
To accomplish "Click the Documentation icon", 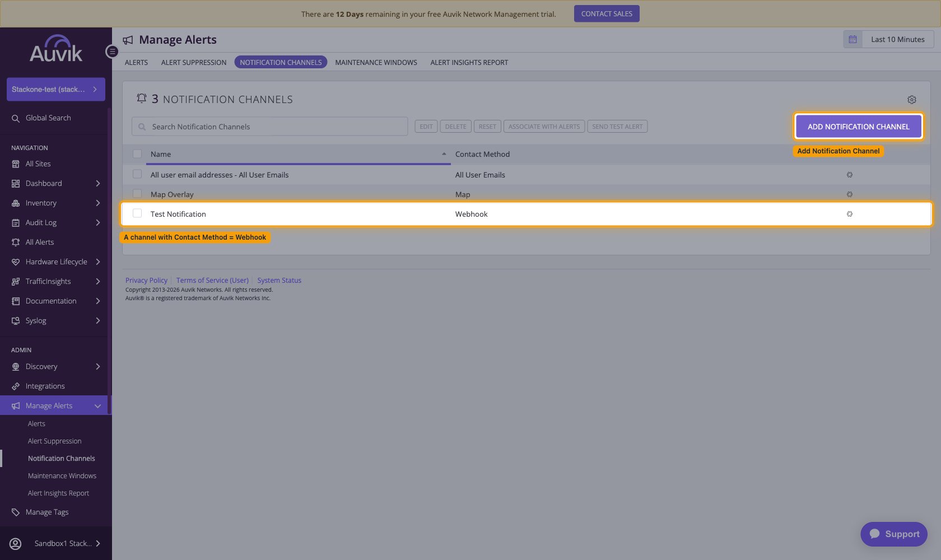I will point(16,301).
